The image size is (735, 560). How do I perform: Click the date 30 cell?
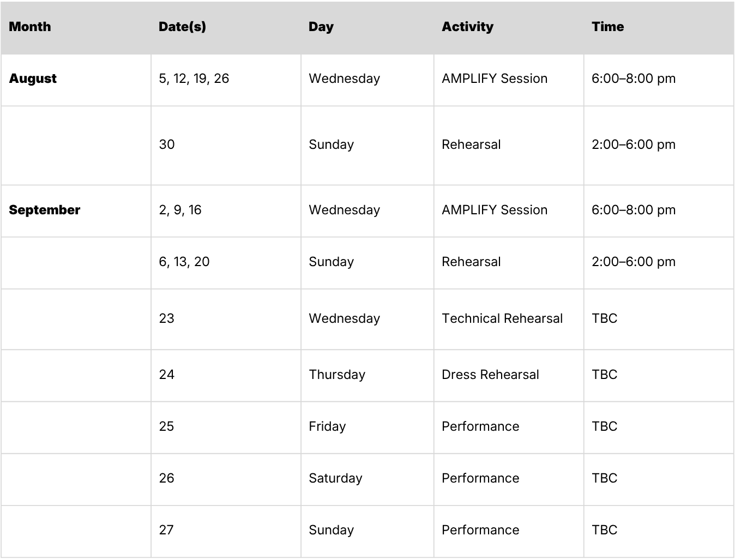tap(226, 145)
